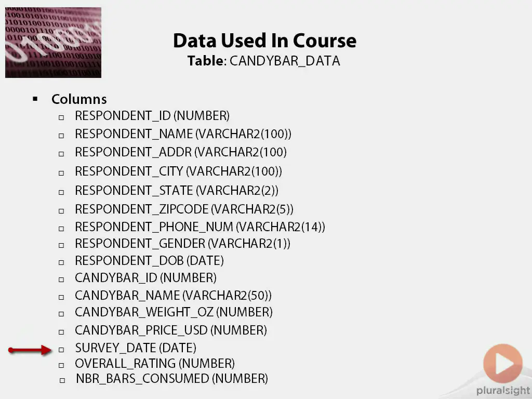Click the square bullet next to RESPONDENT_ID
532x399 pixels.
(61, 117)
